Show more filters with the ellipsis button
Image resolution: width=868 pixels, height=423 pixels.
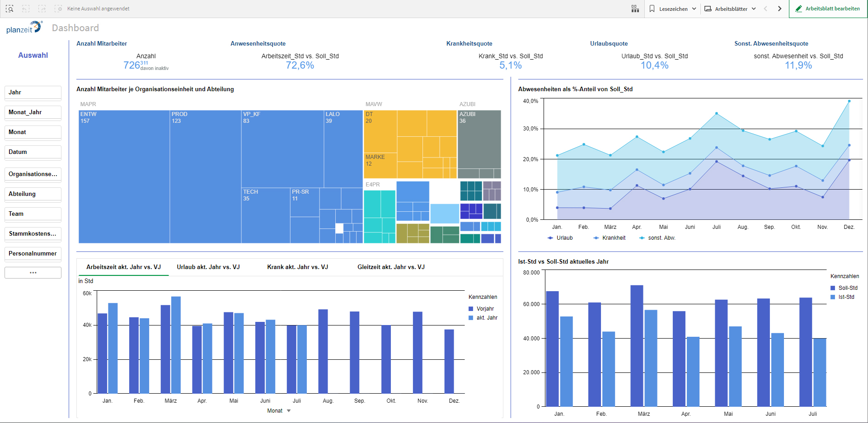33,273
